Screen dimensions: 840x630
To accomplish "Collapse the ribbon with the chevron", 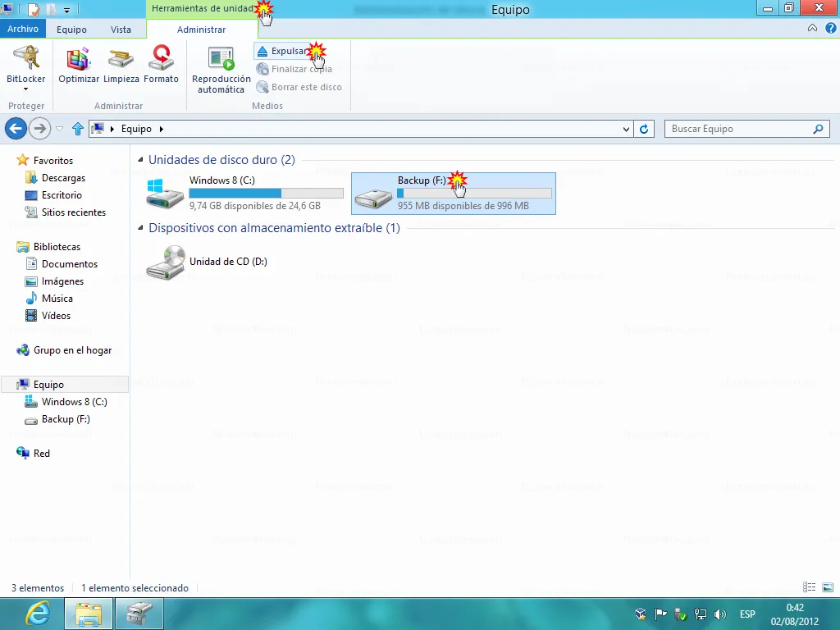I will (812, 29).
